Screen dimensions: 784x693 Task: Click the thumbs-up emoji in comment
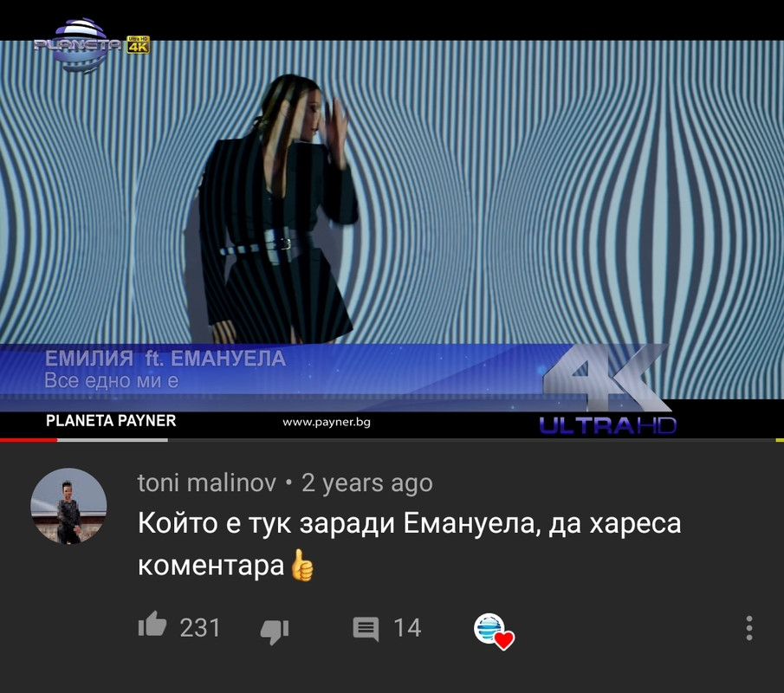click(302, 565)
